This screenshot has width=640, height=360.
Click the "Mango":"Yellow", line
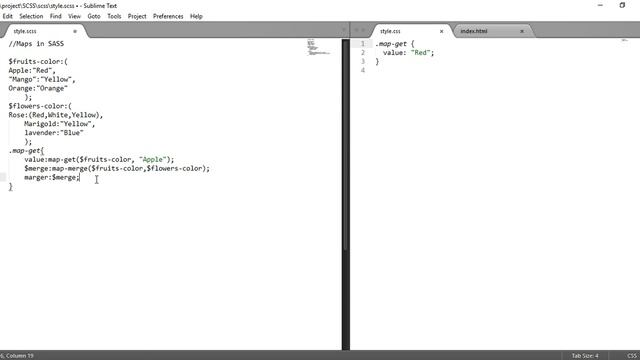(x=42, y=80)
